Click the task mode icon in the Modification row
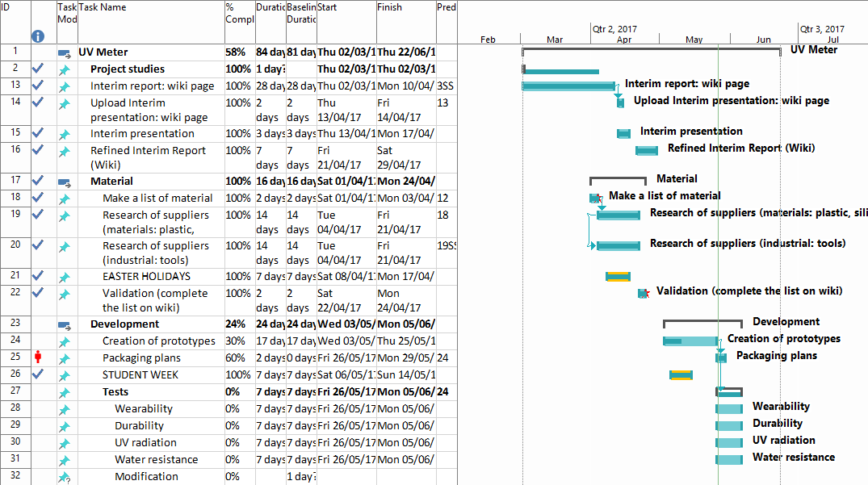Image resolution: width=868 pixels, height=485 pixels. click(65, 477)
